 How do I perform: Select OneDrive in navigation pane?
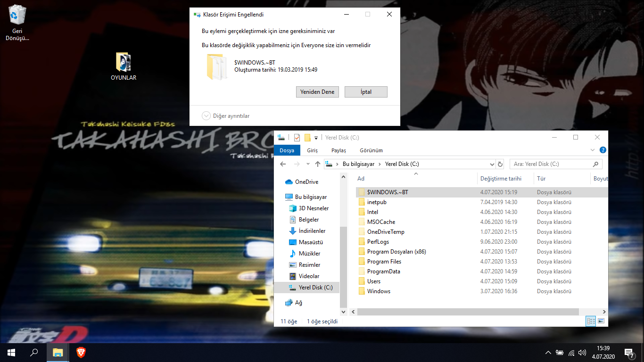click(306, 182)
